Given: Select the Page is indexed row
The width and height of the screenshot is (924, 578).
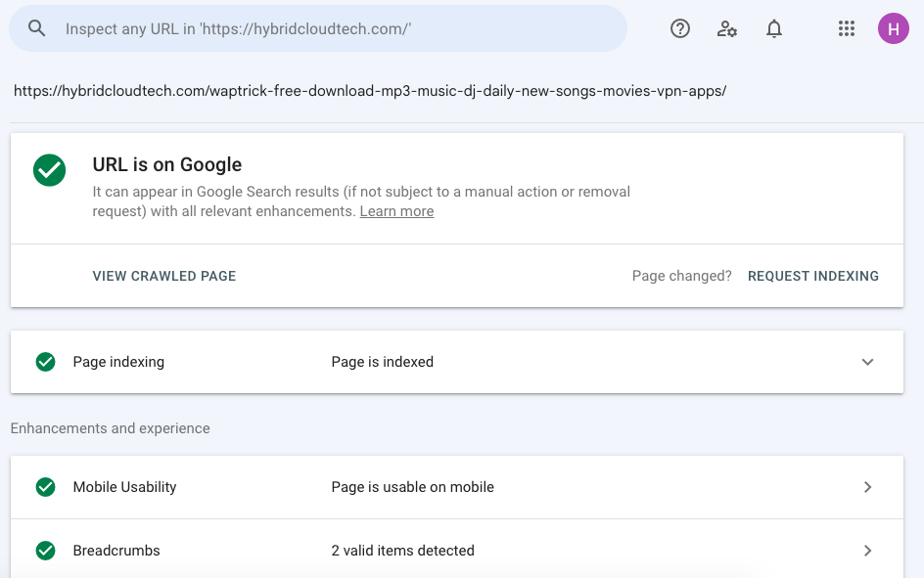Looking at the screenshot, I should tap(457, 362).
